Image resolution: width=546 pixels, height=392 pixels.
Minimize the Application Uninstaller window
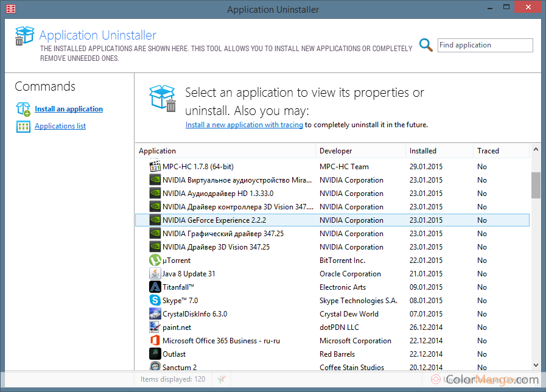click(490, 7)
